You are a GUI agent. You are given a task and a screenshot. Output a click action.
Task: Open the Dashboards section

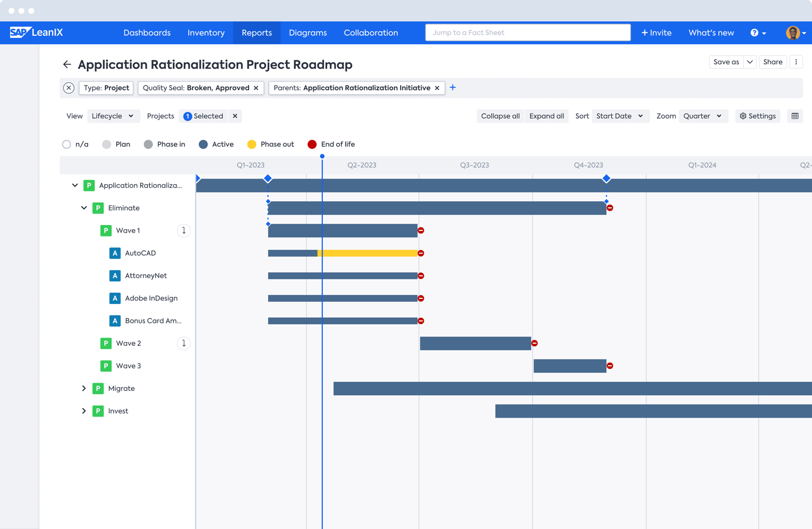click(147, 32)
